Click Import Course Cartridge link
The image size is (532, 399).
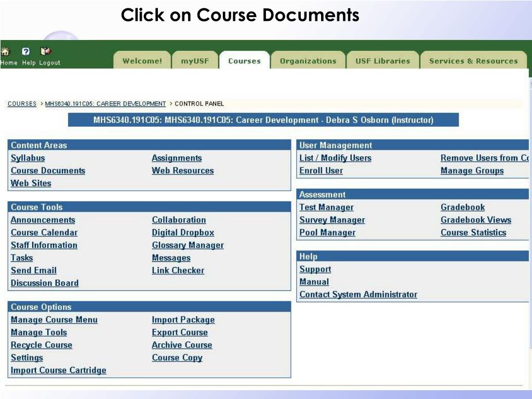pos(58,370)
